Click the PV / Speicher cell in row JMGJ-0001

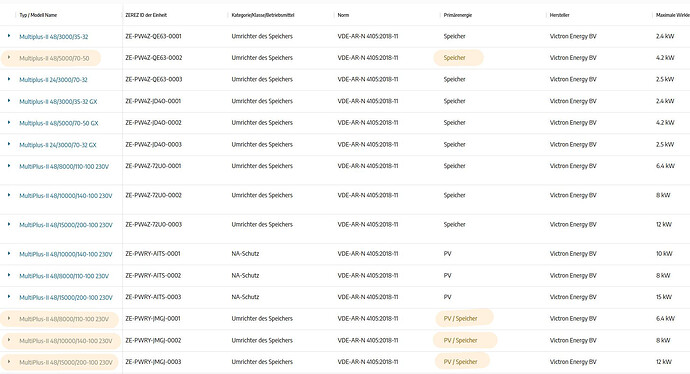[x=460, y=319]
